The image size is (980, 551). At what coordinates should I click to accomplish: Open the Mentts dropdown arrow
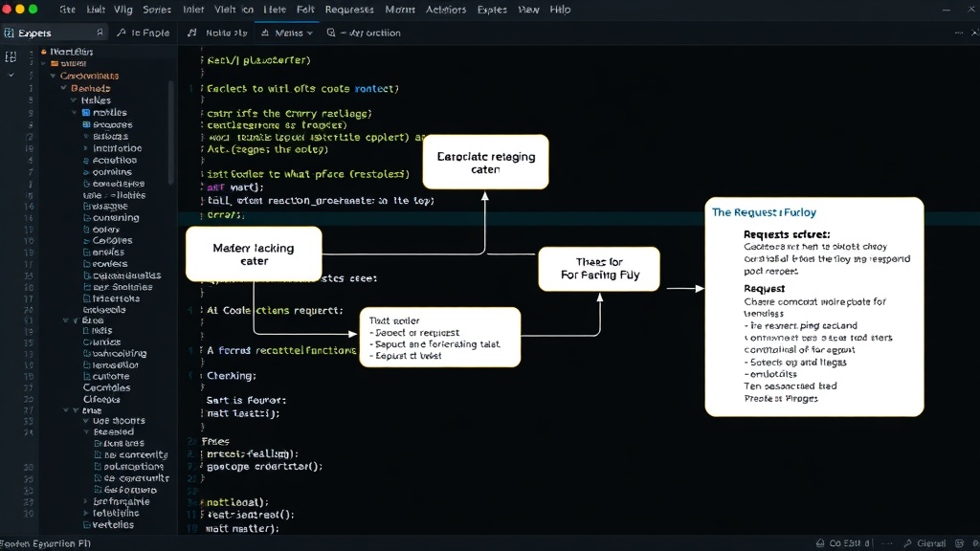click(309, 33)
